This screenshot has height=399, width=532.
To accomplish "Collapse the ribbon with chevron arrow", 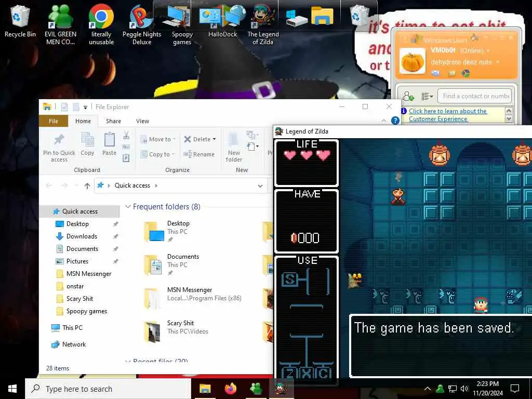I will click(x=384, y=121).
